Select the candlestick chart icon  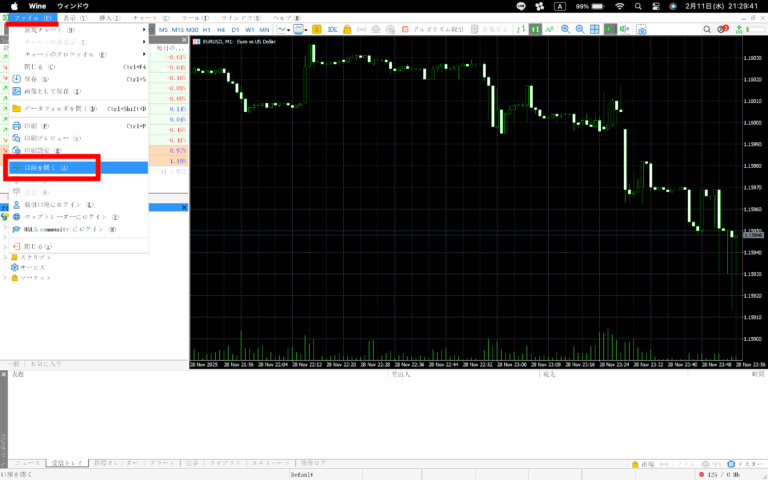pos(536,30)
